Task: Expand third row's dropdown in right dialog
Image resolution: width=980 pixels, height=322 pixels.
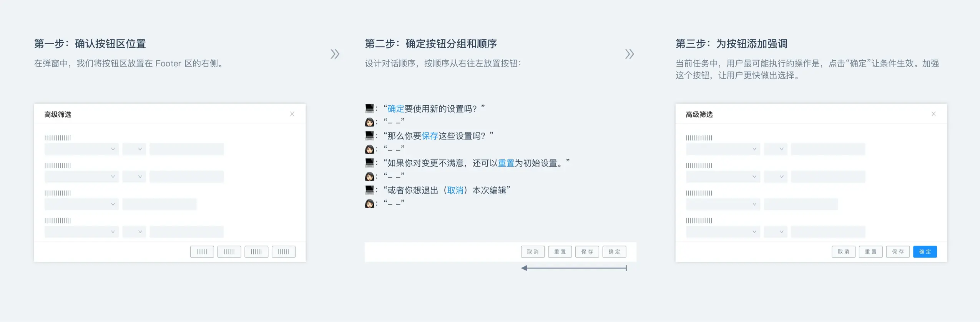Action: coord(723,204)
